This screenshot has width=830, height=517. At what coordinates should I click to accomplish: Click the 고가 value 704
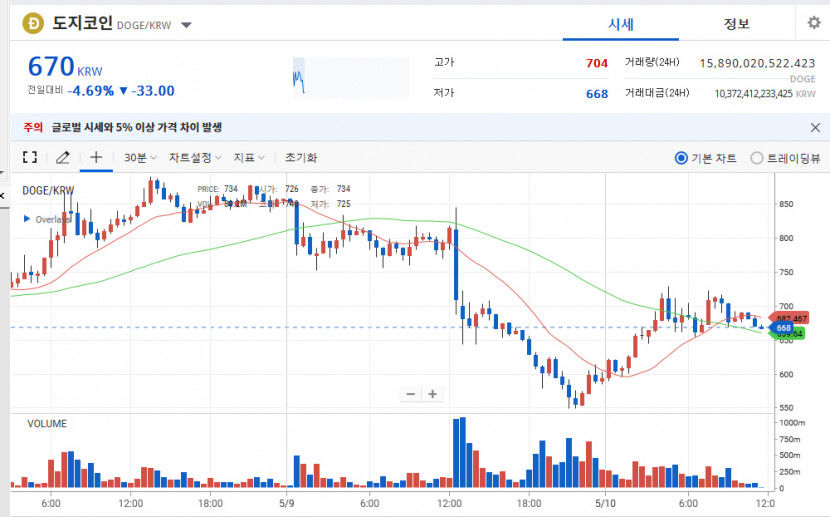point(597,63)
